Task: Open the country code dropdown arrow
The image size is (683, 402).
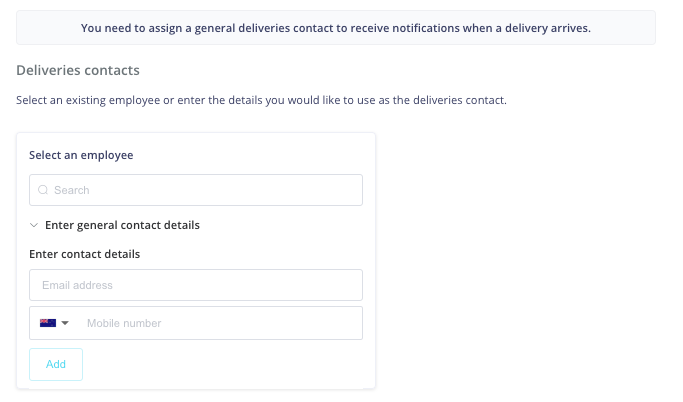Action: point(65,323)
